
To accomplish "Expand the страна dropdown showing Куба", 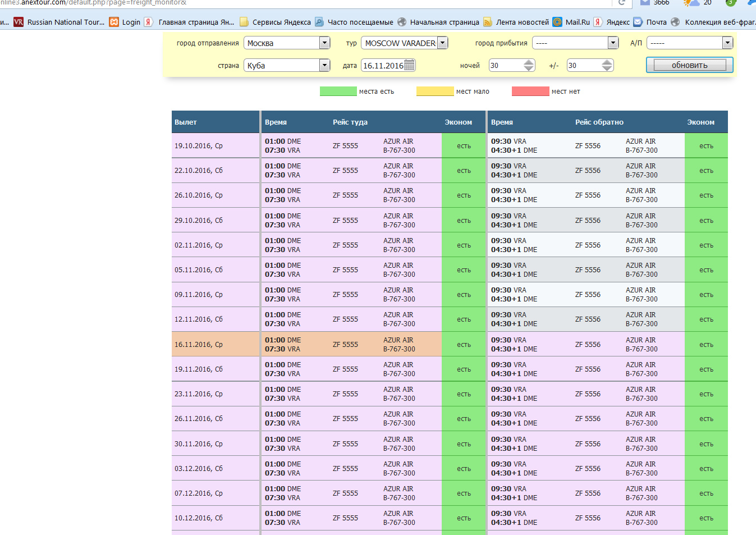I will tap(324, 66).
